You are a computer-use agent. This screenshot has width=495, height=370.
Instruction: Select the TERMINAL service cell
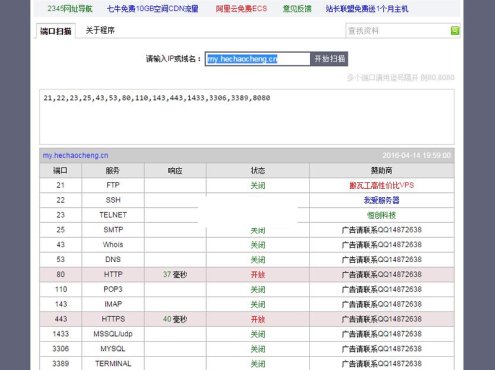[x=113, y=363]
